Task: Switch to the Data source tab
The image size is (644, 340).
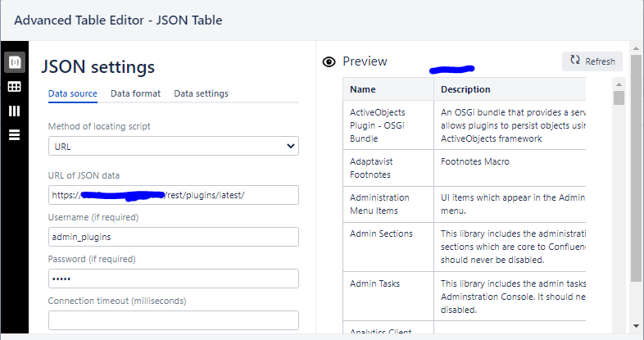Action: pos(73,93)
